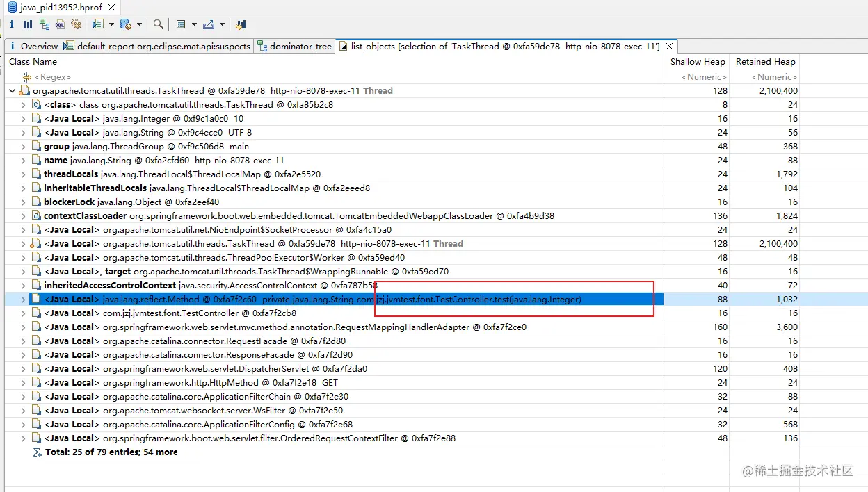Image resolution: width=868 pixels, height=492 pixels.
Task: Open the Thread Overview gear icon
Action: pos(76,24)
